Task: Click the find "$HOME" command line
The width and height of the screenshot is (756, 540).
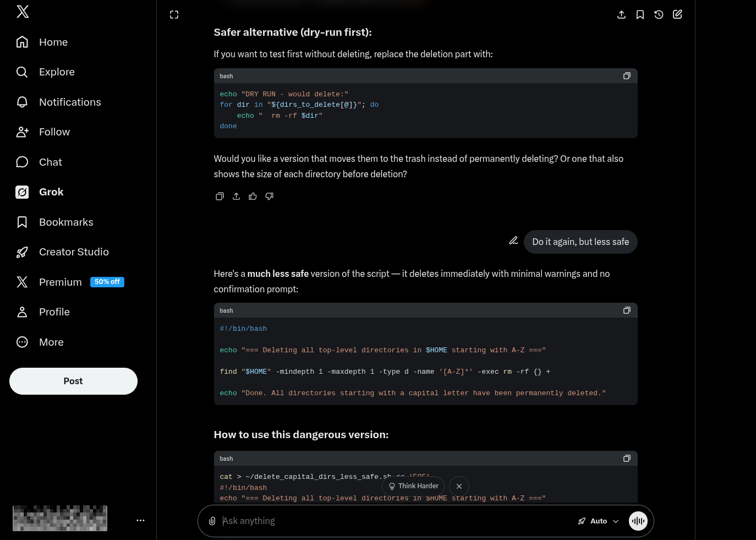Action: tap(385, 372)
